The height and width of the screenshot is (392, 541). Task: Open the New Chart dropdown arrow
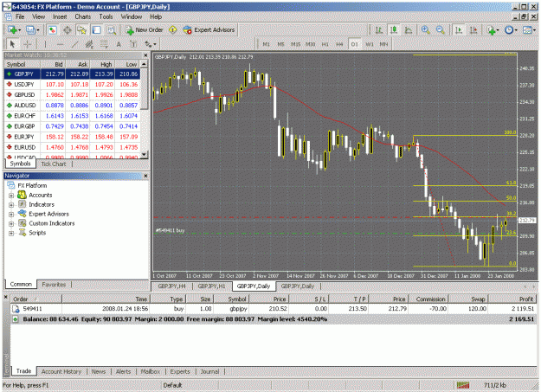(20, 30)
